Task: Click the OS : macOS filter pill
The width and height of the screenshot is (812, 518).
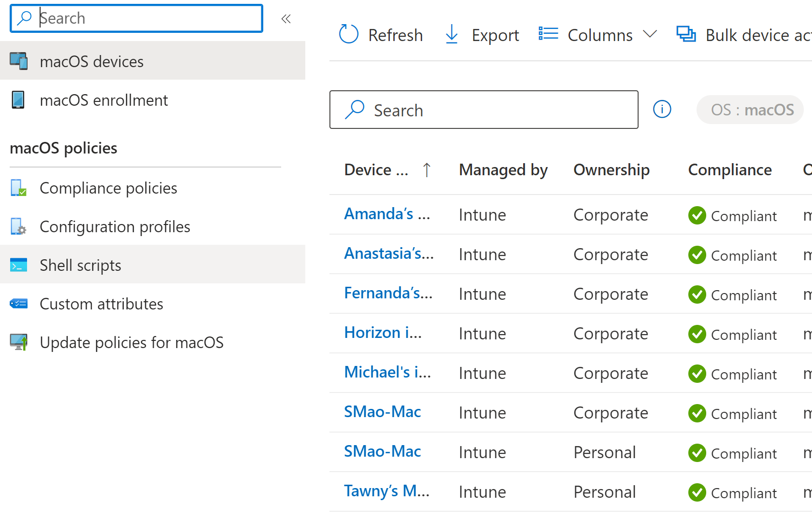Action: 751,110
